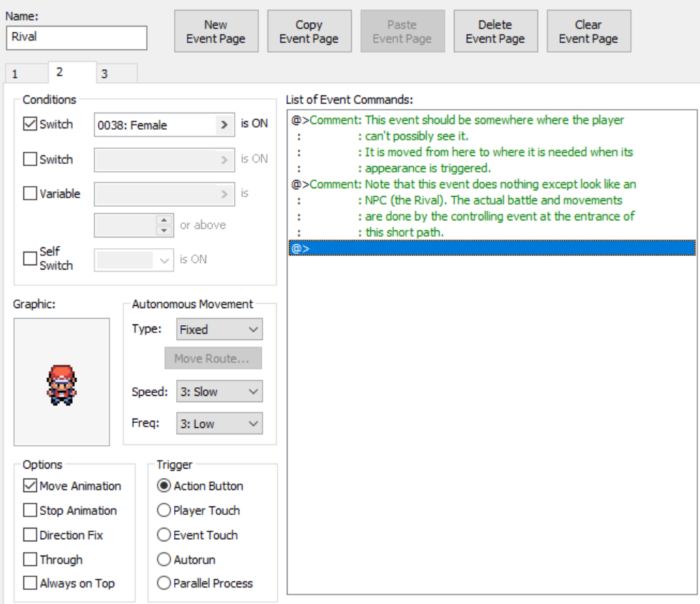Select the Player Touch trigger option

pyautogui.click(x=163, y=511)
